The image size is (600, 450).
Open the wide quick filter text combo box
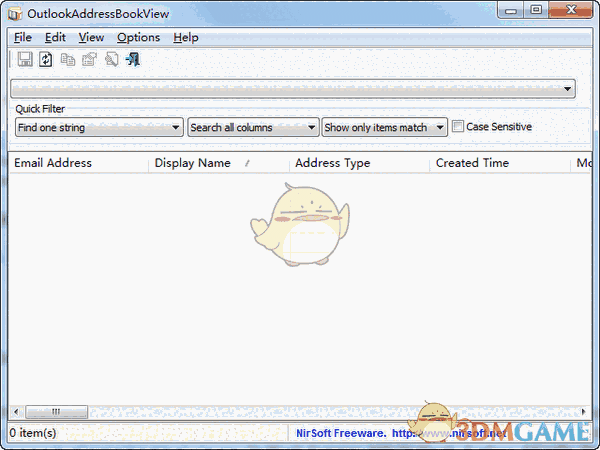pos(293,89)
